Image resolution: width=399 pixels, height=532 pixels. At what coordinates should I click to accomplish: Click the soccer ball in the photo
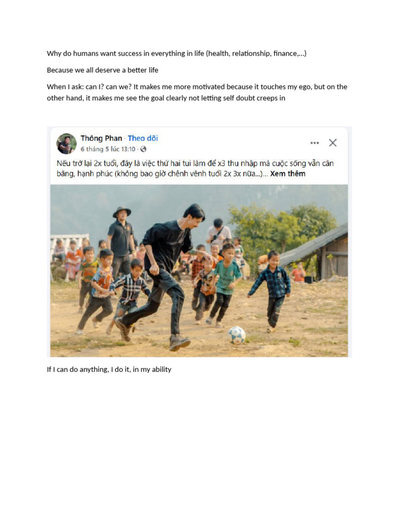237,335
